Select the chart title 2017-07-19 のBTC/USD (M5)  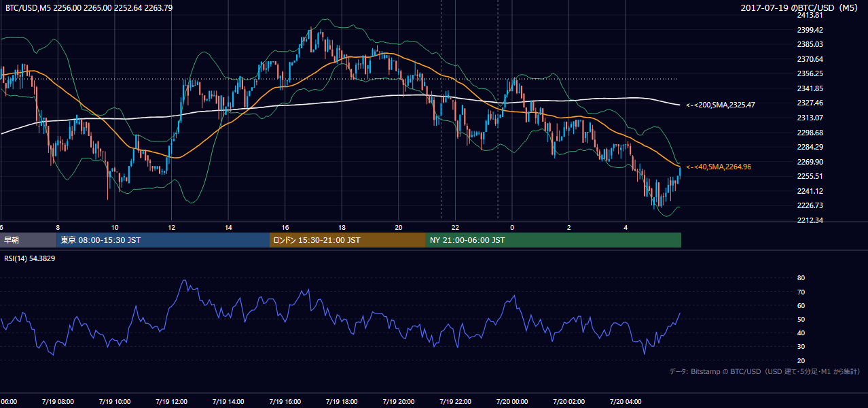click(801, 8)
